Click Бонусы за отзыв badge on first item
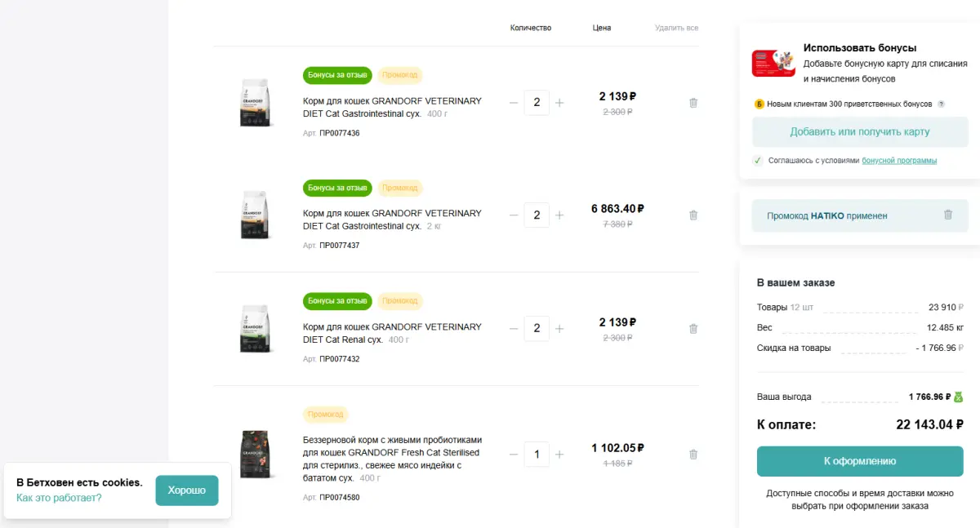The height and width of the screenshot is (528, 980). pos(337,75)
